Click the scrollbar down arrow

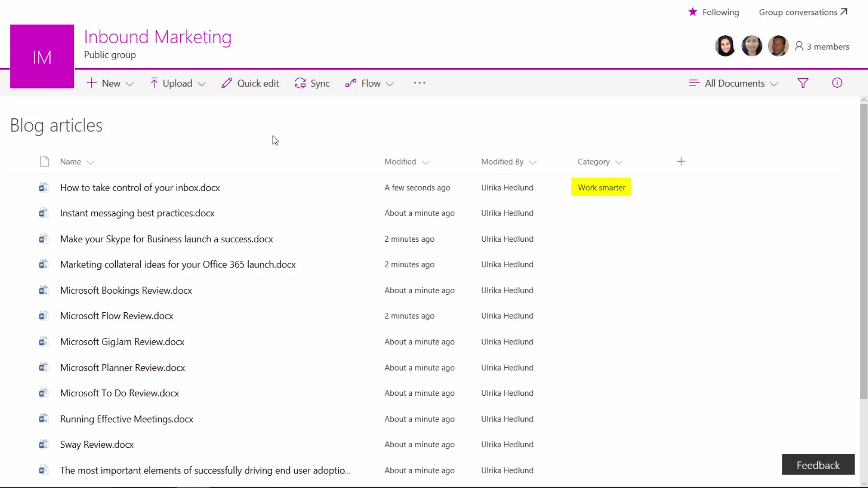(x=864, y=483)
